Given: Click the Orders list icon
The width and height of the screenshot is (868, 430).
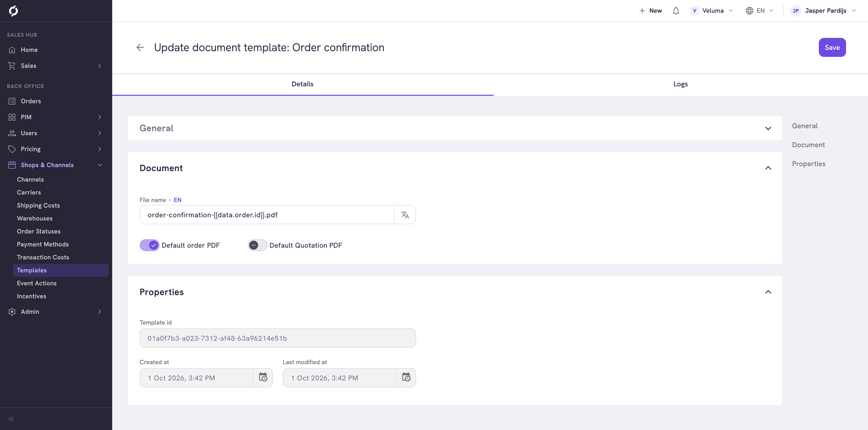Looking at the screenshot, I should click(12, 101).
